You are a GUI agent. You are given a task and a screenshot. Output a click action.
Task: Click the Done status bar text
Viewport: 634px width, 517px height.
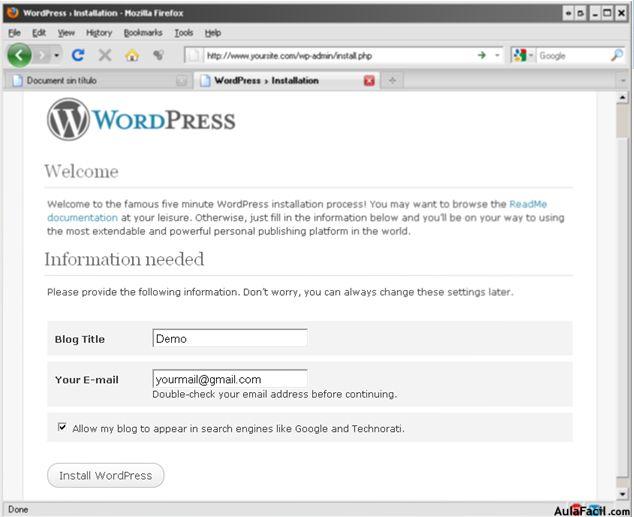coord(18,509)
